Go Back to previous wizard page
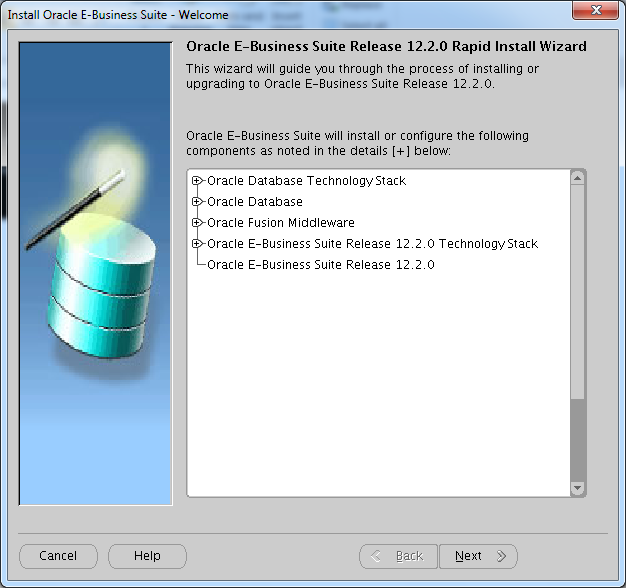 pos(398,556)
